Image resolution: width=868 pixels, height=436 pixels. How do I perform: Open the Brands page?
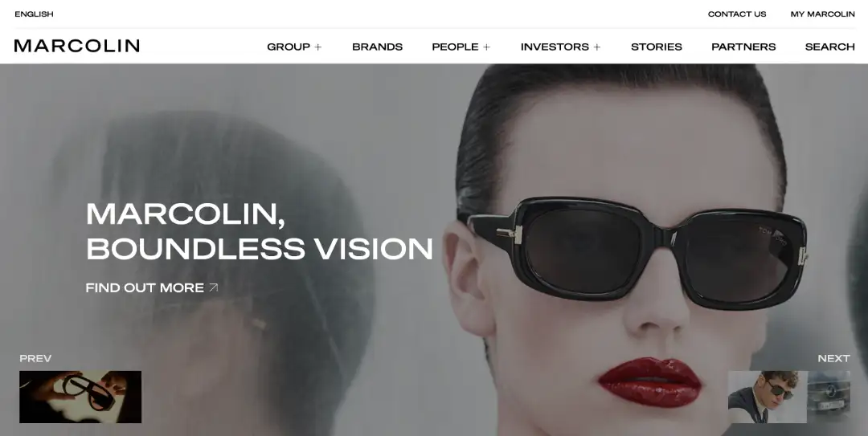coord(378,47)
